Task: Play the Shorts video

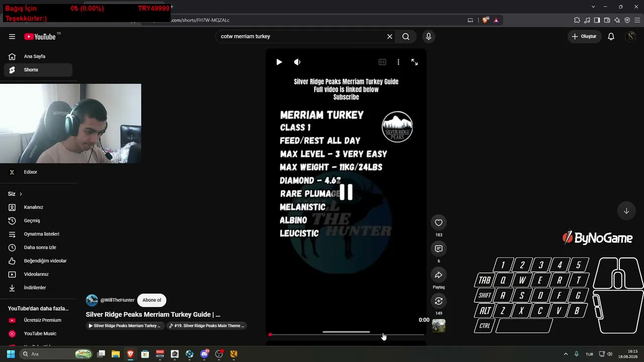Action: tap(279, 62)
